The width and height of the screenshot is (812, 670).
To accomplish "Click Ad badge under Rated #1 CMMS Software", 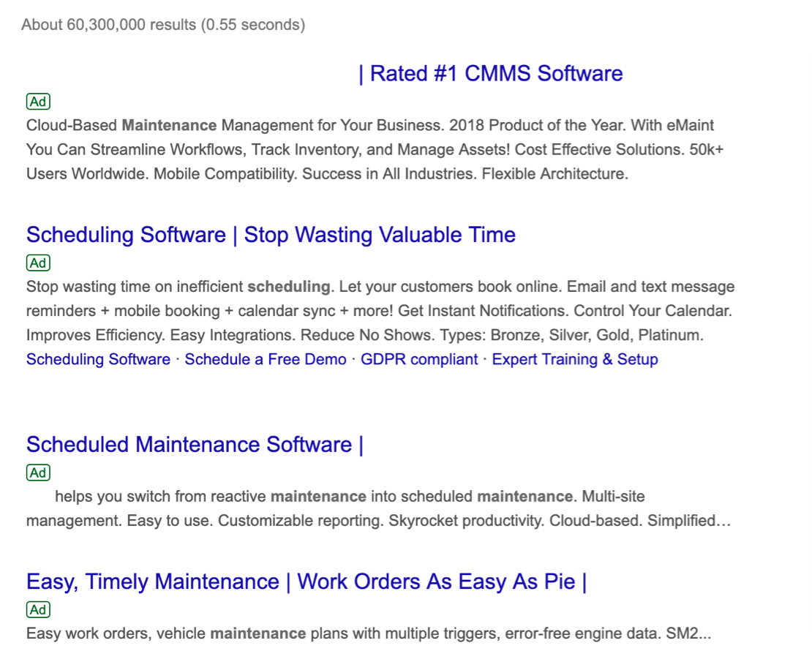I will (38, 102).
